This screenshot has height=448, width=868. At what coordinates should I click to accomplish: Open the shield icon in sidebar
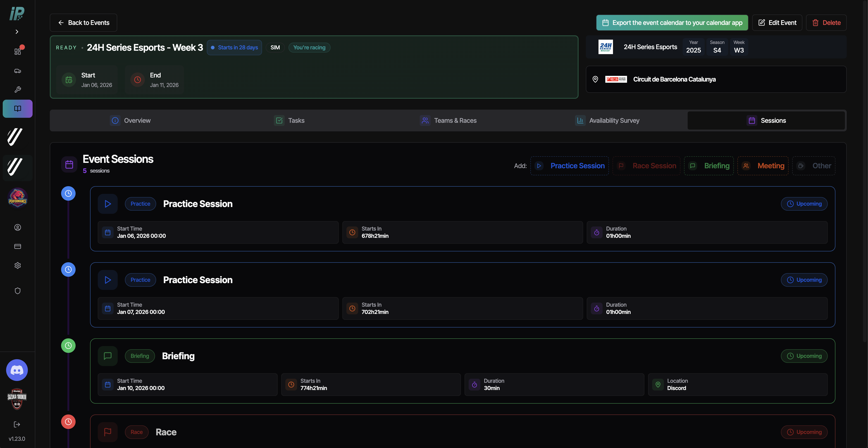click(17, 291)
